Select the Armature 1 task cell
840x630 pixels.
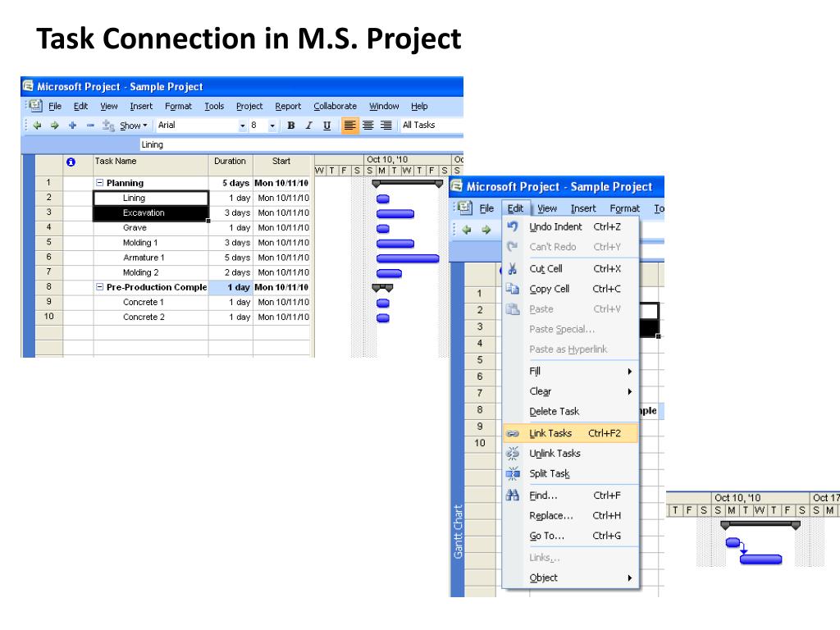pyautogui.click(x=151, y=258)
